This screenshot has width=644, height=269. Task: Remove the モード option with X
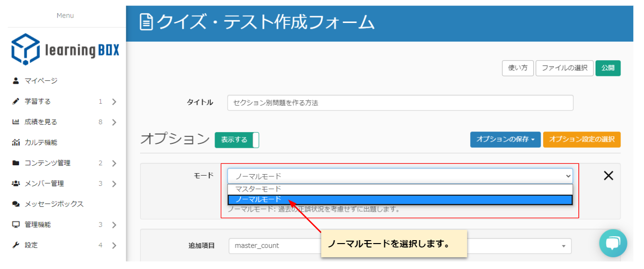(608, 176)
